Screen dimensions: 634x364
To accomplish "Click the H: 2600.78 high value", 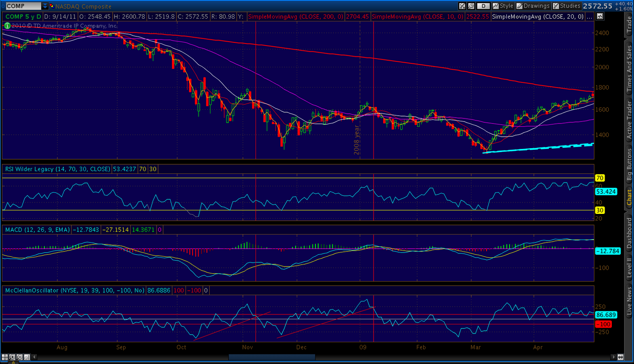I will click(129, 17).
